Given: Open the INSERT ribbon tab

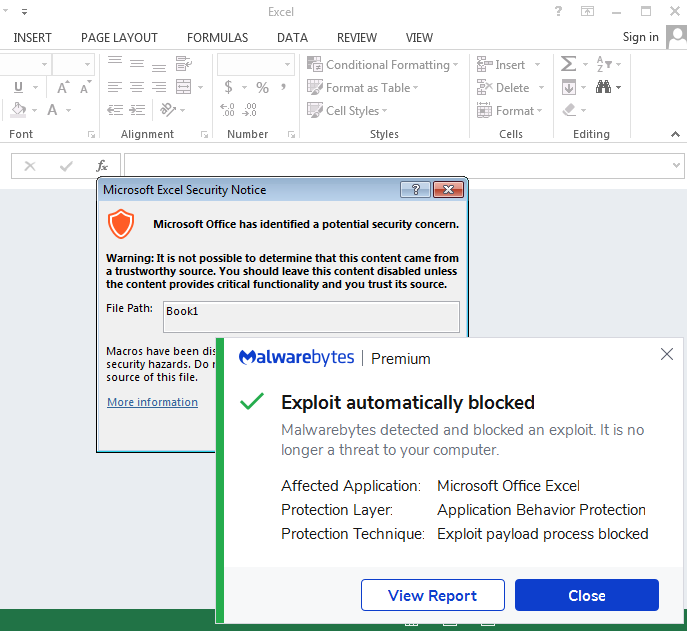Looking at the screenshot, I should coord(32,38).
